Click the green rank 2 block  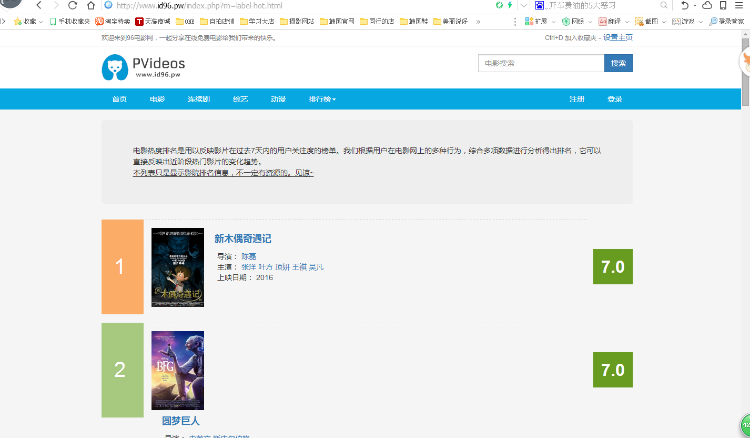point(122,370)
